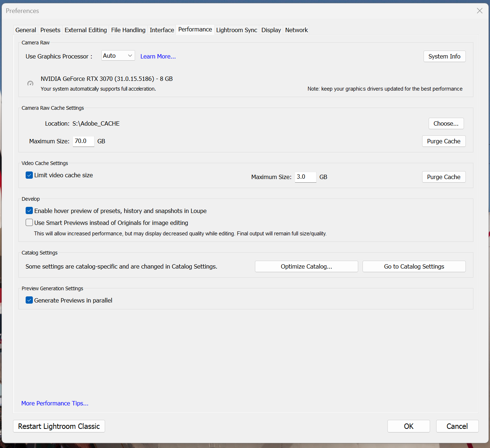Image resolution: width=490 pixels, height=448 pixels.
Task: Open the Learn More link about graphics processing
Action: [158, 56]
